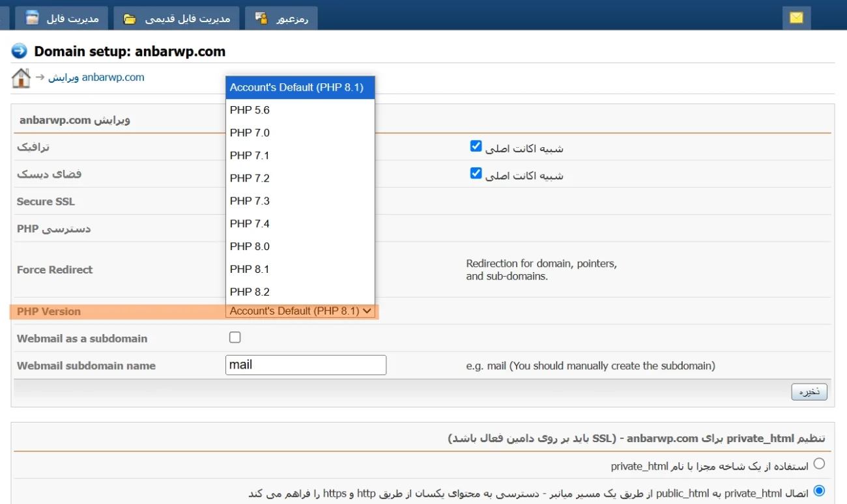The width and height of the screenshot is (847, 504).
Task: Open the anbarwp.com breadcrumb link
Action: [x=115, y=77]
